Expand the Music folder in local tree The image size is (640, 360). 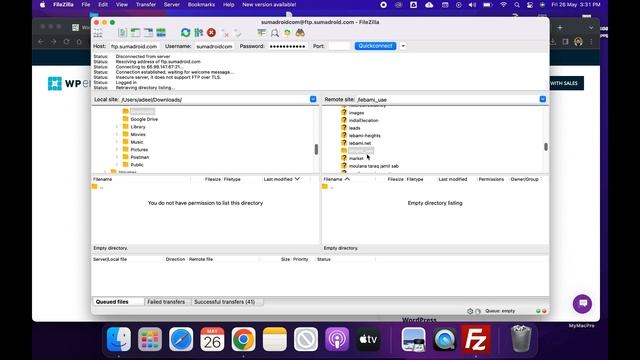117,142
